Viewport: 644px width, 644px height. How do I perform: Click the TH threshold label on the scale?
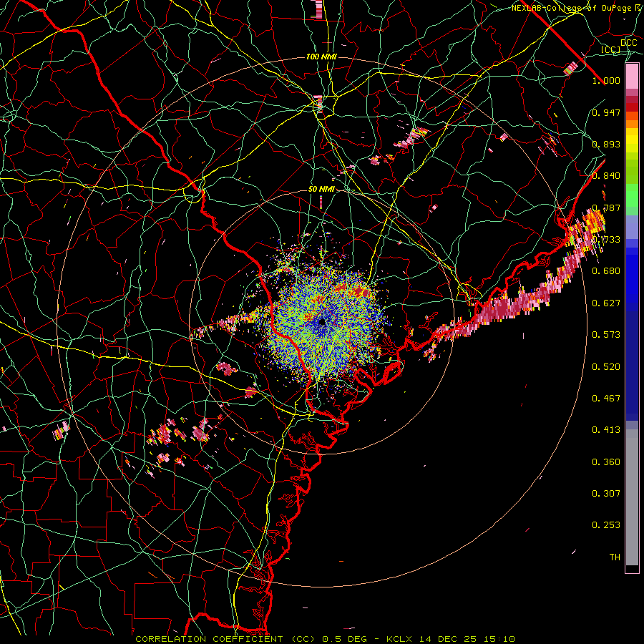click(615, 557)
